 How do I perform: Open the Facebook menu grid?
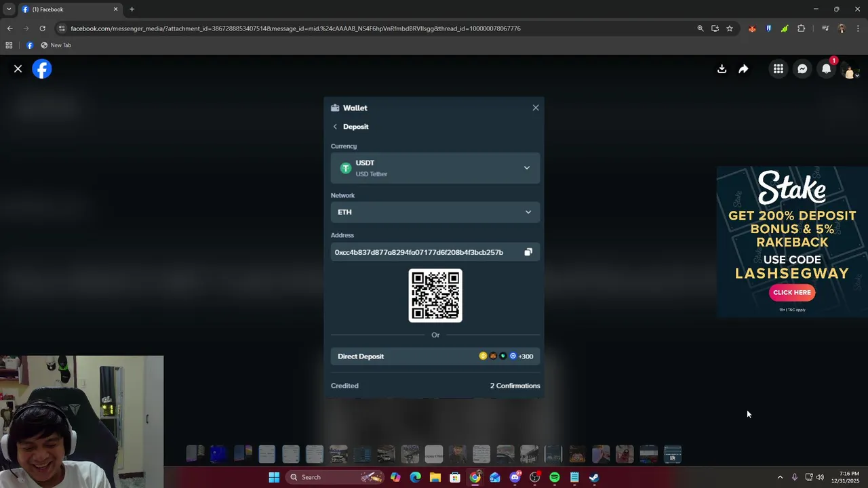coord(778,68)
